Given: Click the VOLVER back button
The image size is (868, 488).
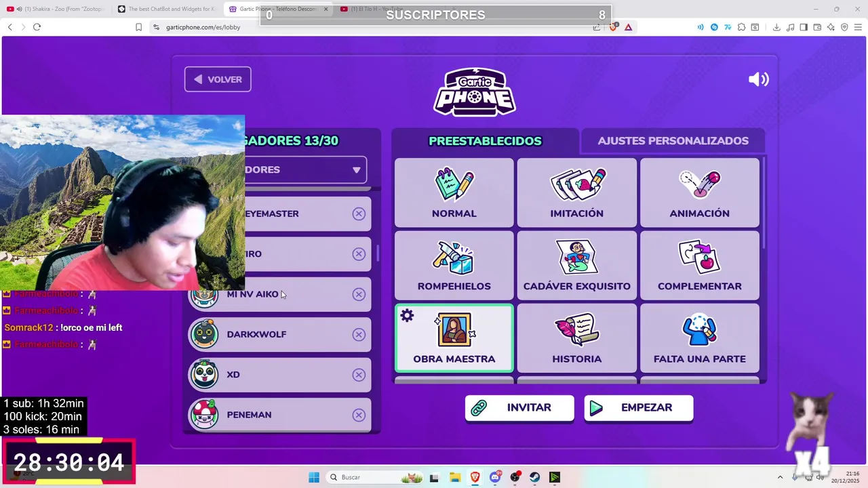Looking at the screenshot, I should click(x=218, y=79).
